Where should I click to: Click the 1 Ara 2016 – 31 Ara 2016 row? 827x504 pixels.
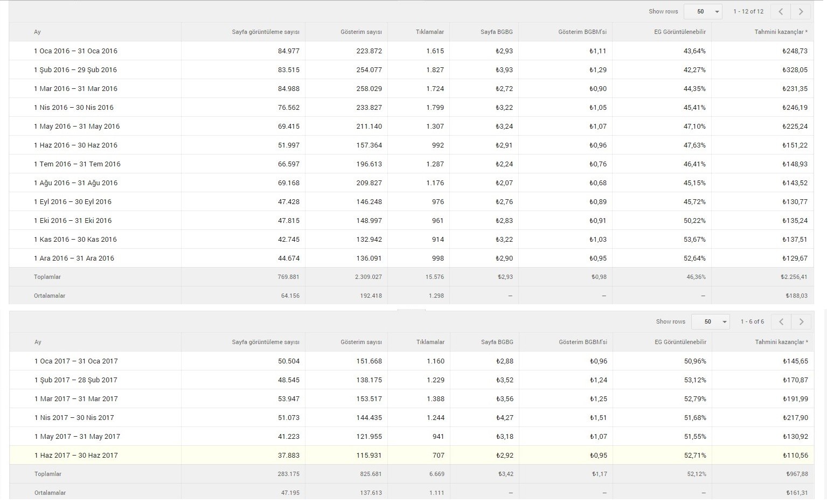[x=411, y=258]
